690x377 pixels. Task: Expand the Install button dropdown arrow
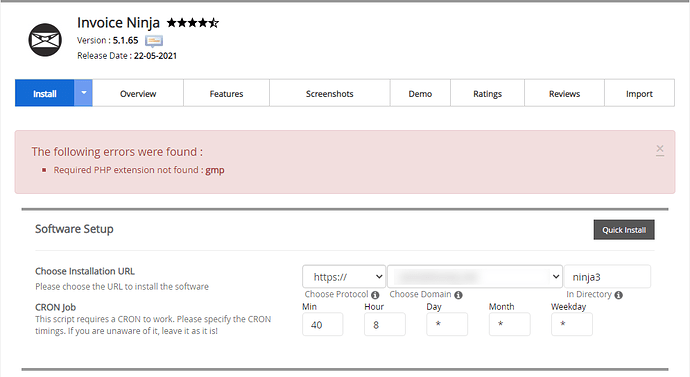coord(83,93)
